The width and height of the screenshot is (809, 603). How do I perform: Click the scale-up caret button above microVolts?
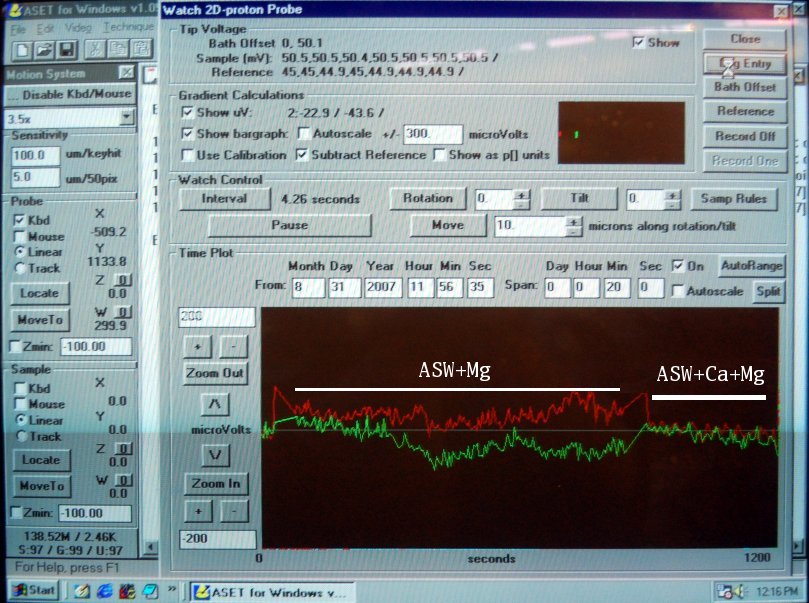[215, 404]
